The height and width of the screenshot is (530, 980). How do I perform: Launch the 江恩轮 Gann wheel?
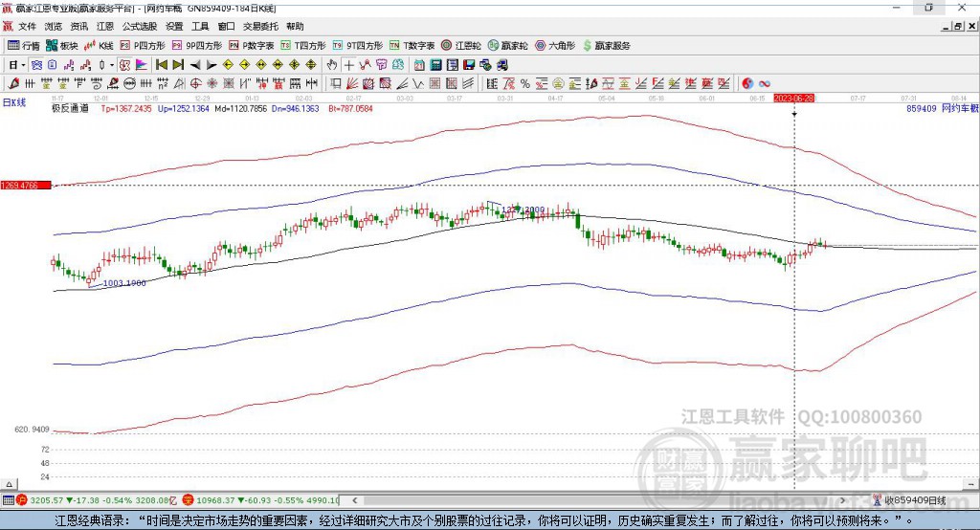(x=461, y=46)
